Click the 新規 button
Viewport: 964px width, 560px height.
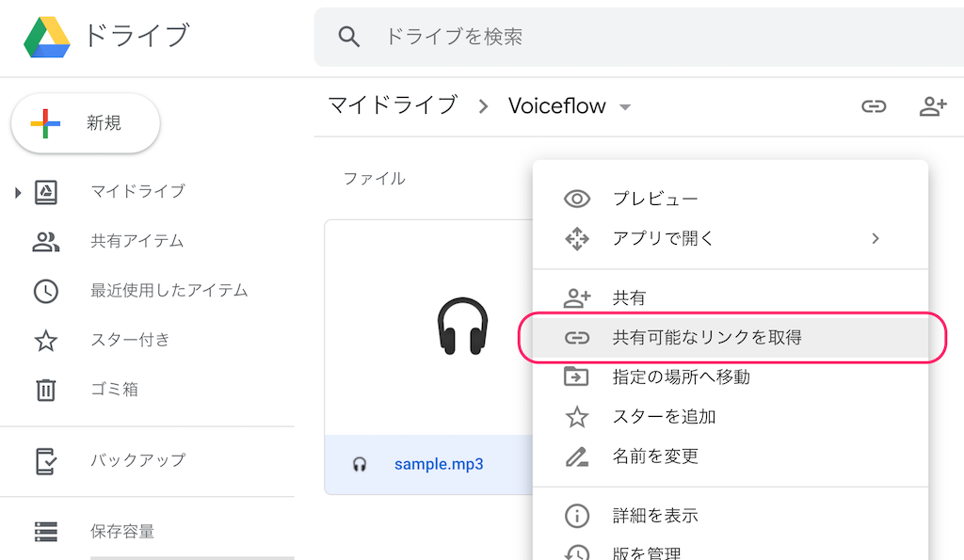(x=86, y=123)
